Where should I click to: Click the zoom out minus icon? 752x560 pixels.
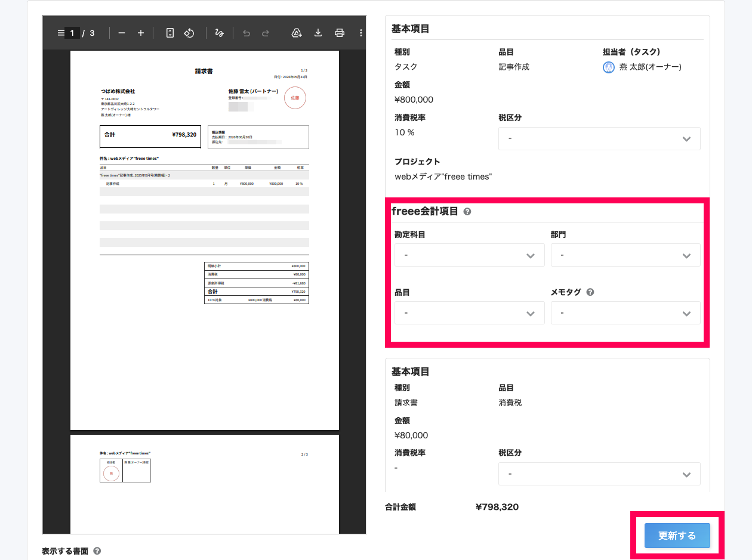[122, 33]
